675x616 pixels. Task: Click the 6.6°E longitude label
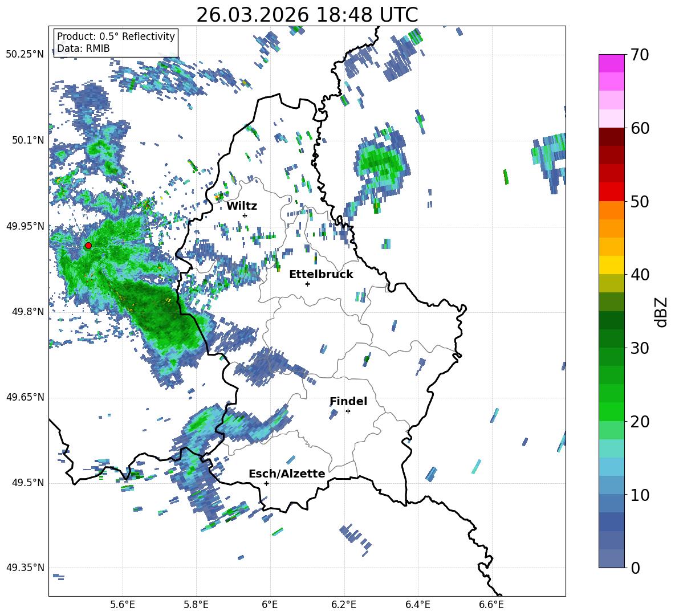491,605
